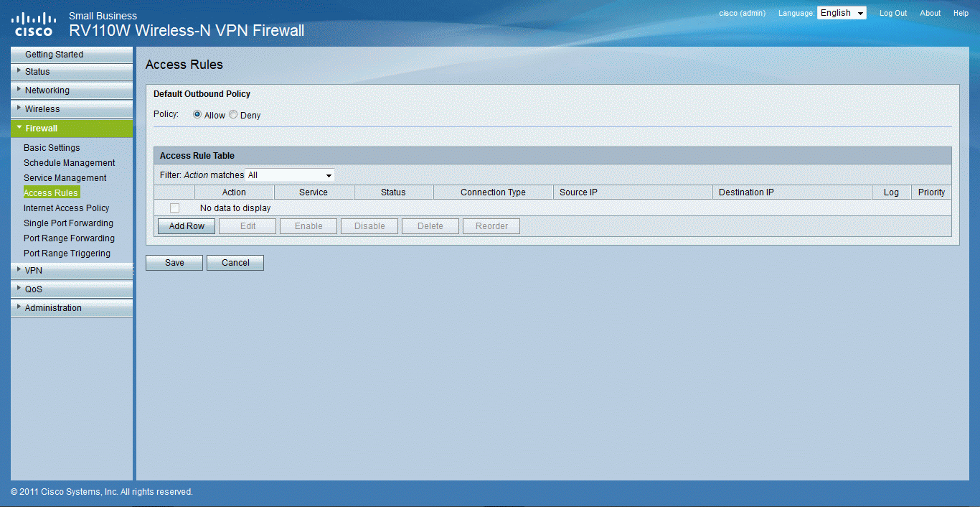
Task: Tick the checkbox in the No data row
Action: pyautogui.click(x=174, y=208)
